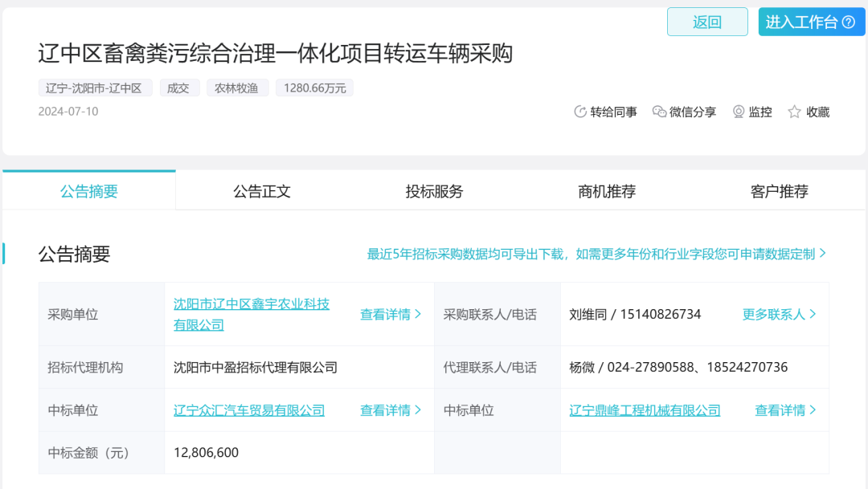868x489 pixels.
Task: Click the 微信分享 WeChat icon
Action: pos(659,112)
